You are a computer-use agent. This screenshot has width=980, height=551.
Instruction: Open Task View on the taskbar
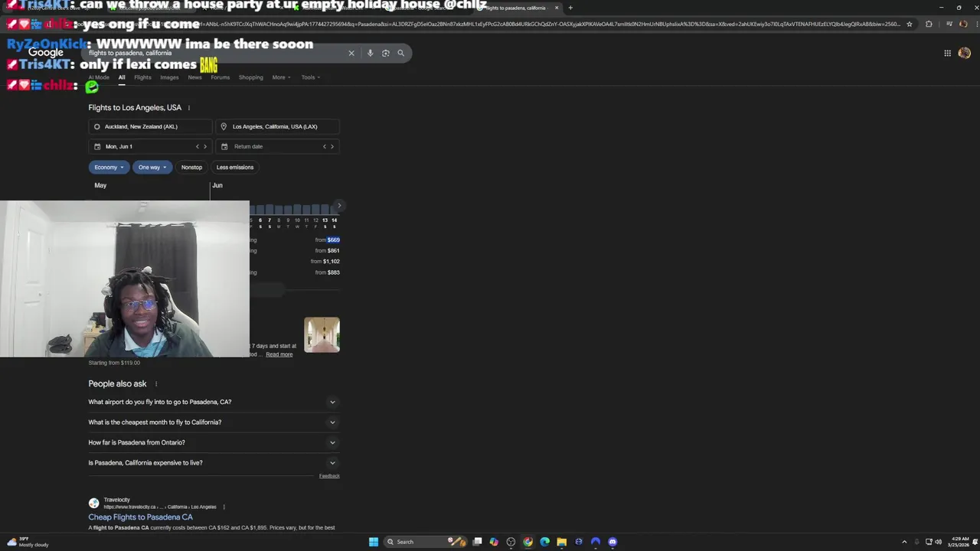(x=477, y=542)
